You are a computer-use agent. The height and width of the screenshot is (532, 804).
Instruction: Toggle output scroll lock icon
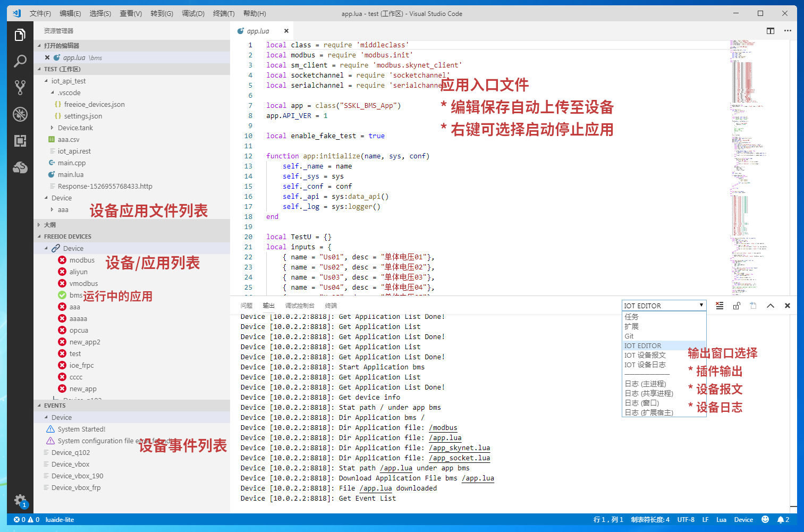coord(737,306)
